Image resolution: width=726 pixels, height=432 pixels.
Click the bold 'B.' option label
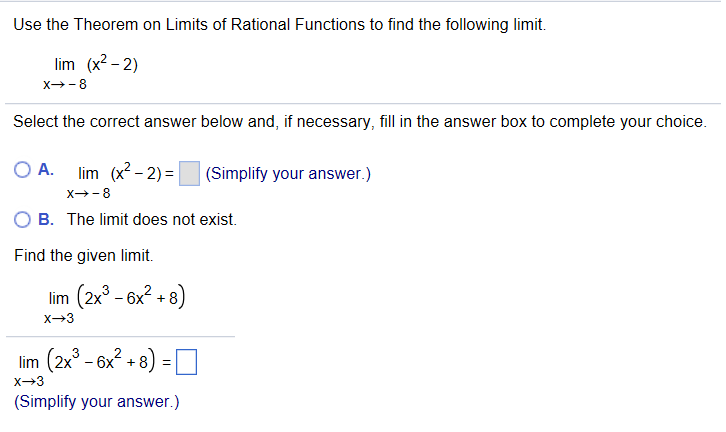point(46,219)
